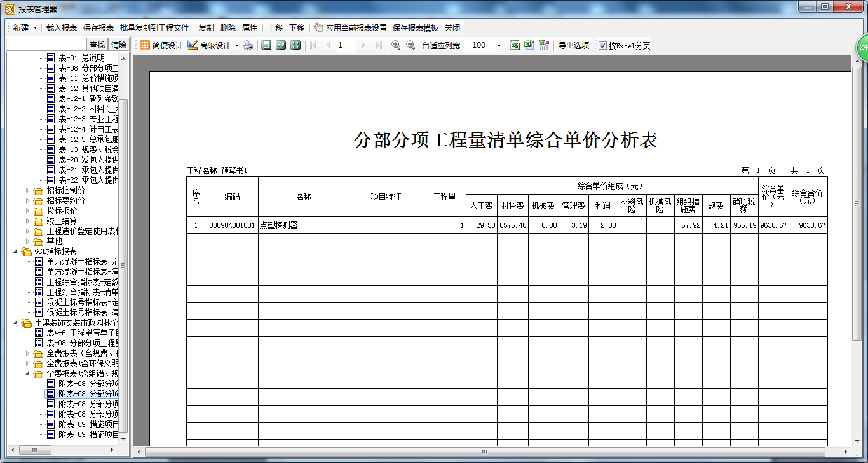This screenshot has height=463, width=868.
Task: Open 简便设计 simple design mode
Action: tap(161, 46)
